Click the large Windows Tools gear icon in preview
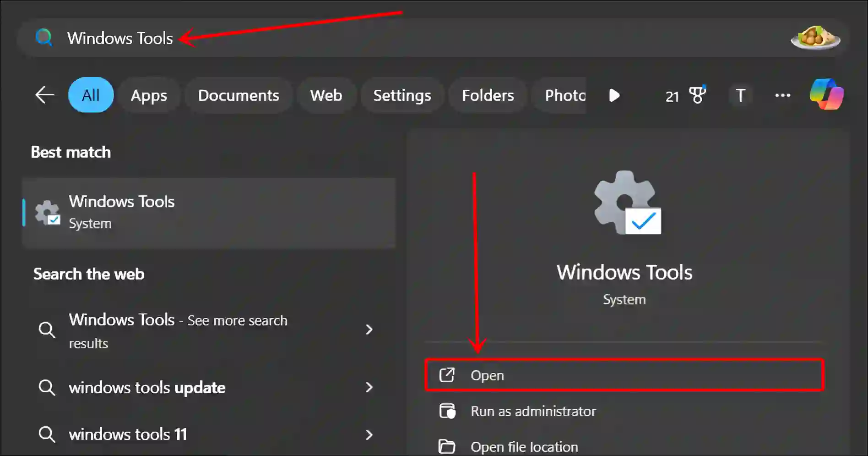The width and height of the screenshot is (868, 456). tap(627, 203)
